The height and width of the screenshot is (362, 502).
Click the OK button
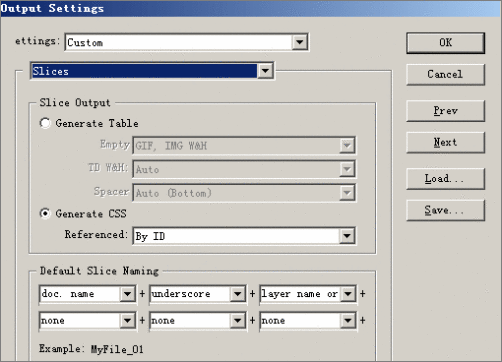[x=445, y=43]
